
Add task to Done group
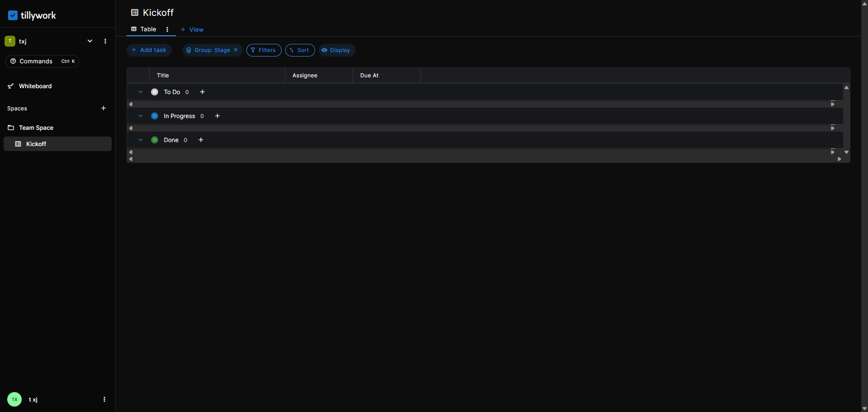(201, 140)
